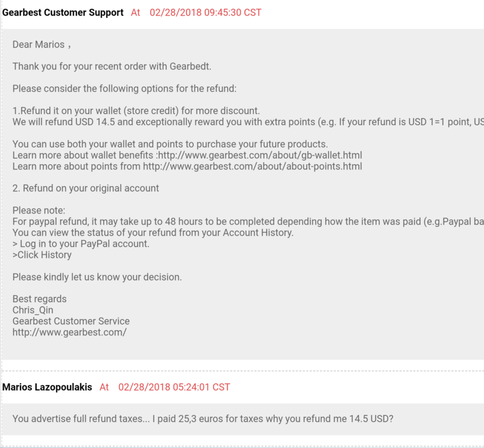Click "Please consider the following options" text
This screenshot has width=484, height=448.
pyautogui.click(x=124, y=88)
